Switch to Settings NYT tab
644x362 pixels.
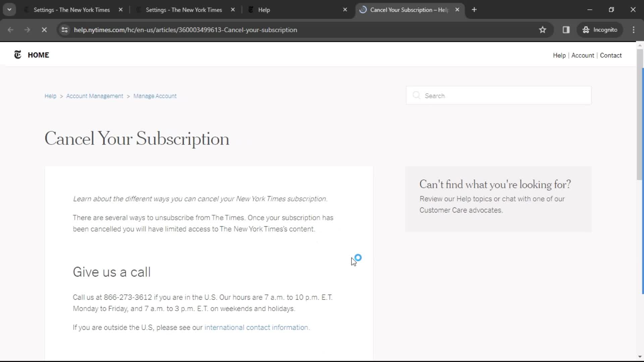(x=72, y=9)
